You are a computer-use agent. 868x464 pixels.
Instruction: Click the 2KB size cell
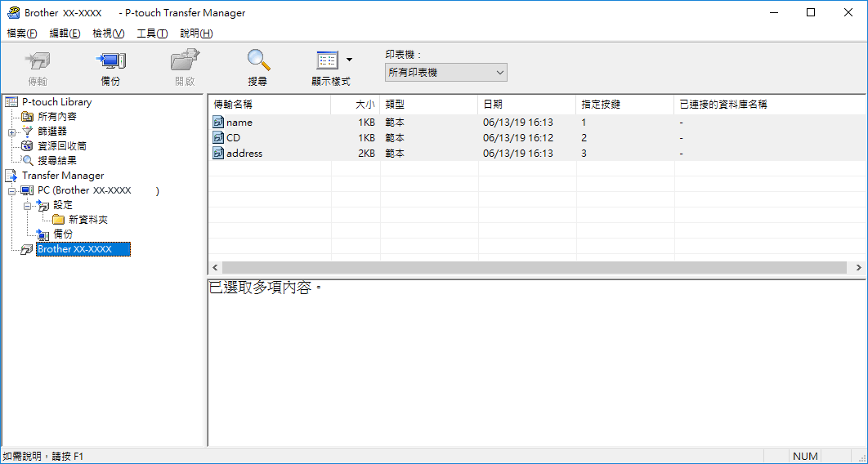[366, 154]
